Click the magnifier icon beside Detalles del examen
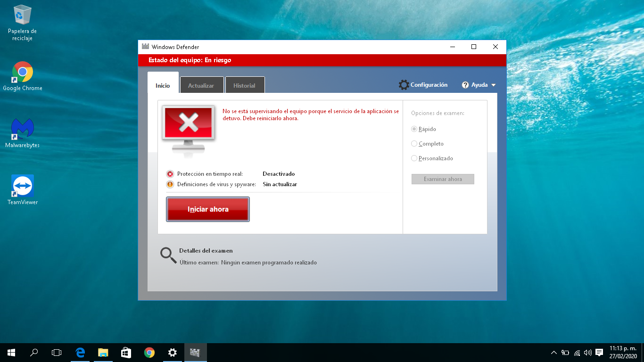 point(168,255)
